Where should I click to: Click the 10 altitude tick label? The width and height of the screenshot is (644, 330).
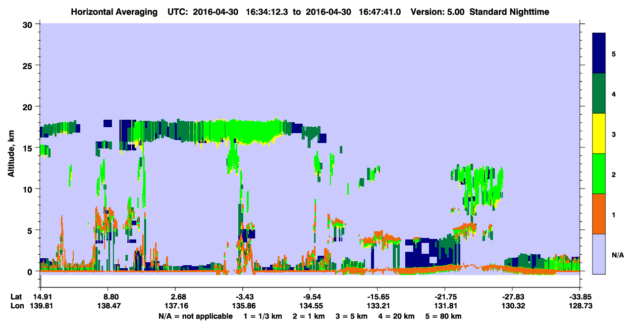(x=29, y=189)
